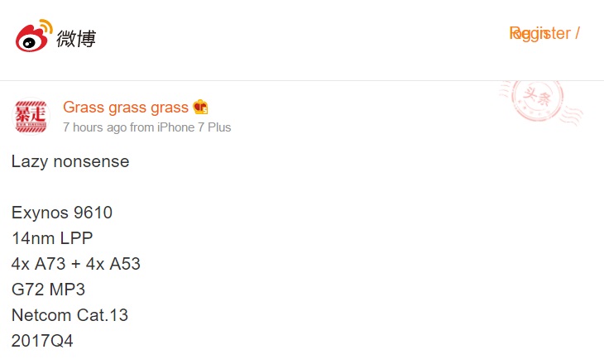Click the 'G72 MP3' line

pos(48,290)
